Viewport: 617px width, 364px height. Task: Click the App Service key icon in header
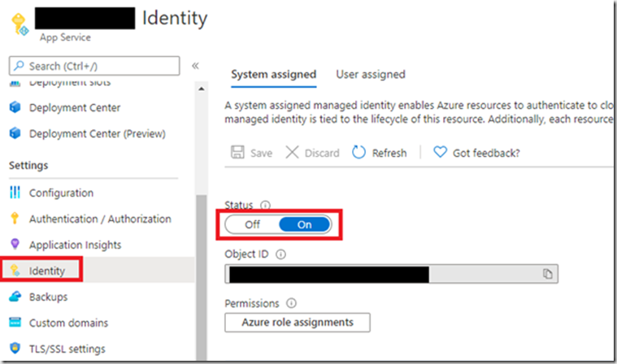coord(20,24)
